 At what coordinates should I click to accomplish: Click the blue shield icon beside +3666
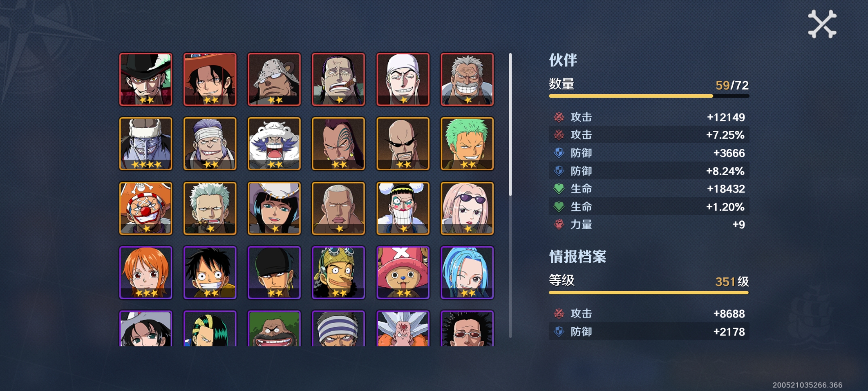click(x=559, y=153)
